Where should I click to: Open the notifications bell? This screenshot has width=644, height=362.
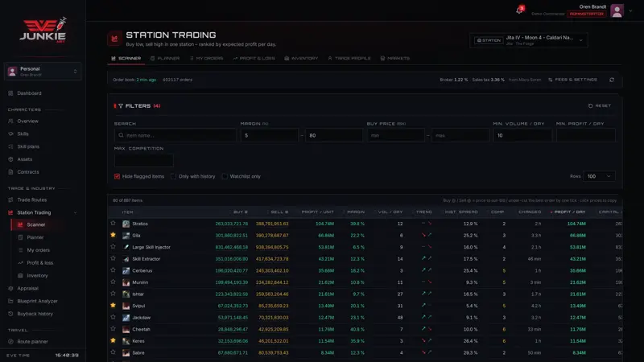point(519,10)
